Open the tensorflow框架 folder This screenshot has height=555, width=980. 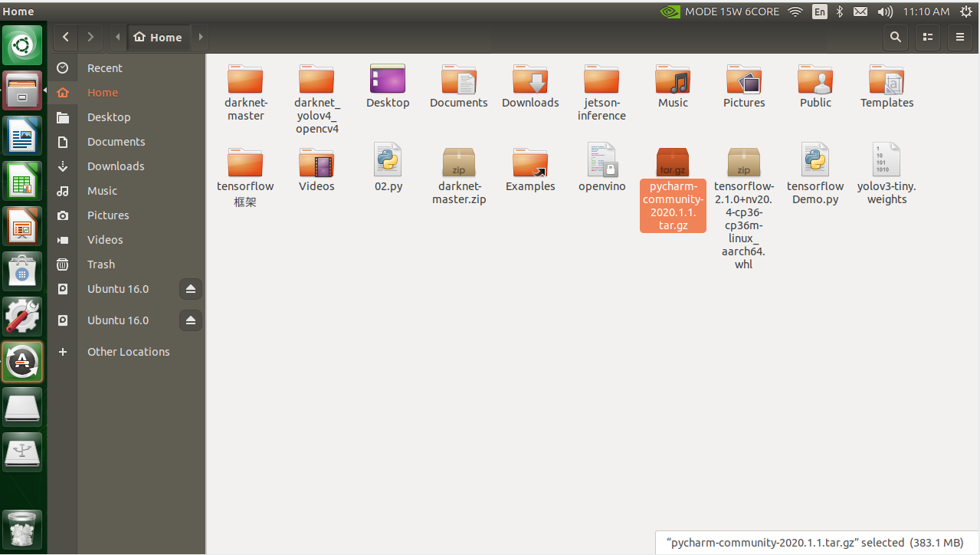(245, 163)
